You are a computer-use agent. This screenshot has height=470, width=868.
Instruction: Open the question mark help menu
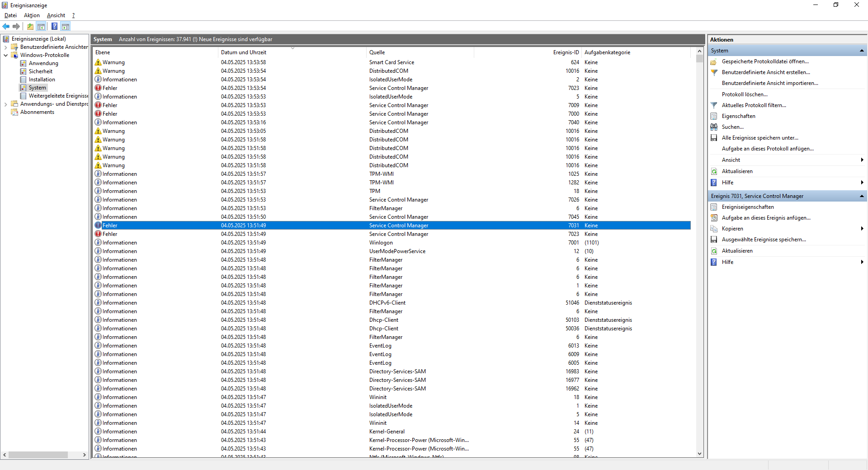tap(73, 15)
